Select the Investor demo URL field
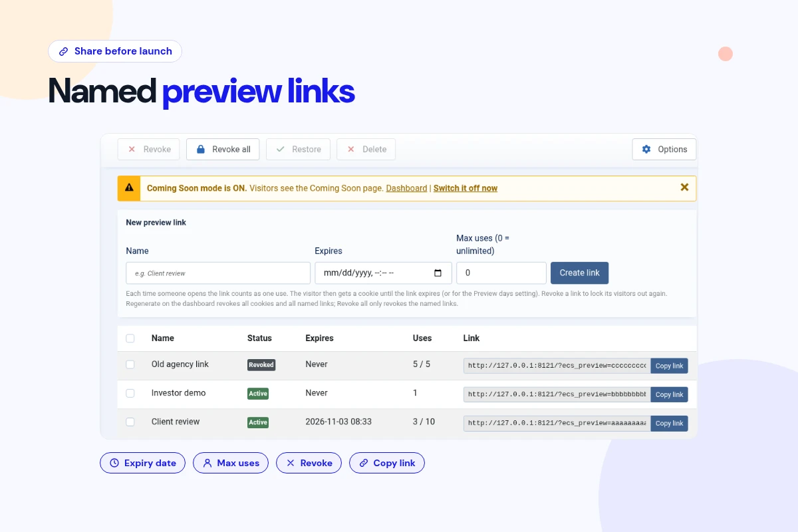Viewport: 798px width, 532px height. click(557, 394)
